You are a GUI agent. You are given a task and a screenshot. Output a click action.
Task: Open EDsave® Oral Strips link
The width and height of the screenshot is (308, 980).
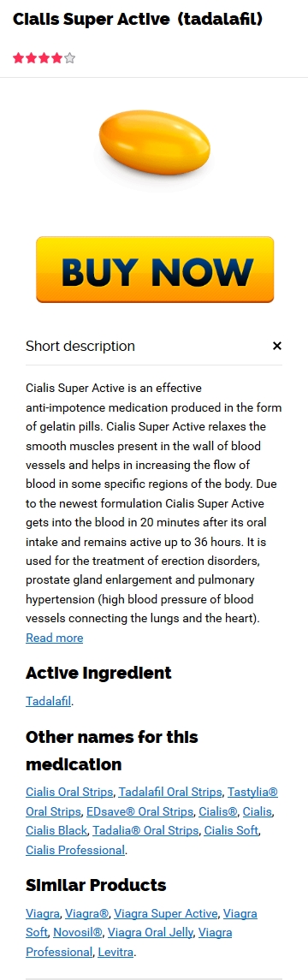140,811
